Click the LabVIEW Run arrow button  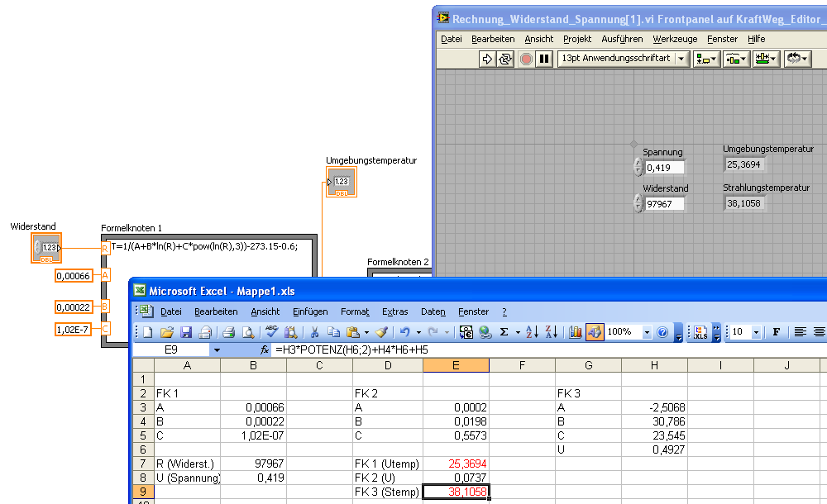[487, 59]
